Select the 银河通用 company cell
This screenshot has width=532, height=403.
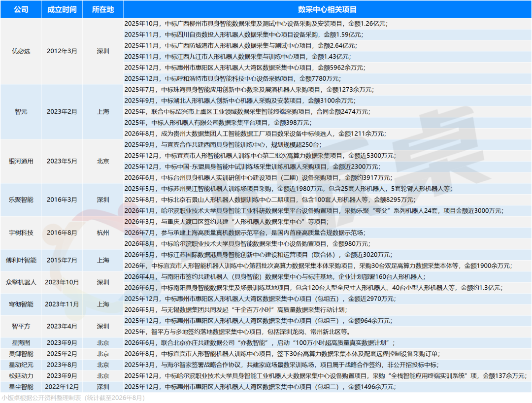(x=21, y=161)
